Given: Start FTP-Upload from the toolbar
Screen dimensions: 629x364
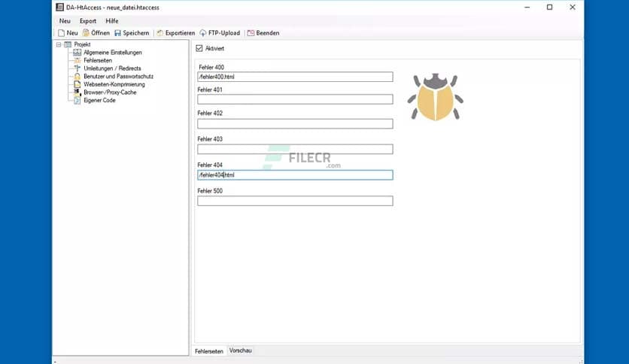Looking at the screenshot, I should pyautogui.click(x=220, y=33).
